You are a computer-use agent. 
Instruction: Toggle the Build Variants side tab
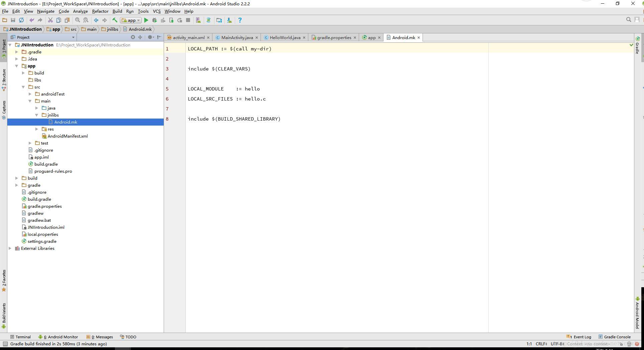click(4, 315)
